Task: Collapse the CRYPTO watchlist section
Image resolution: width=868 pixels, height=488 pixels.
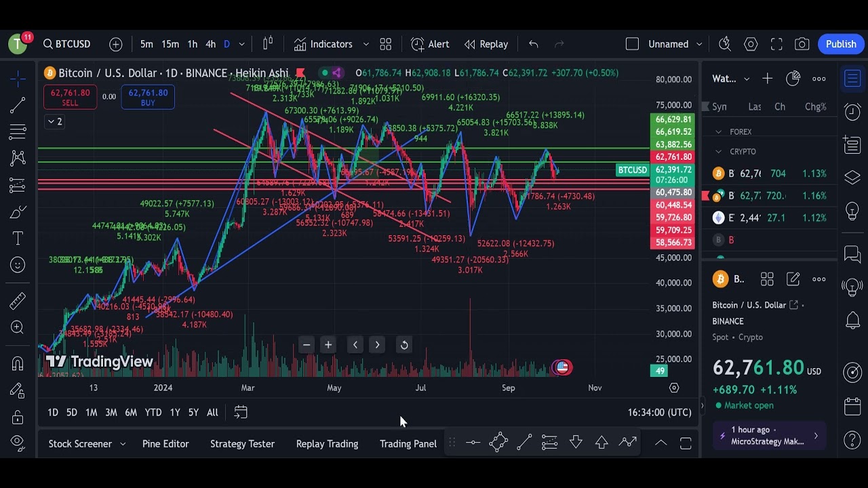Action: (718, 152)
